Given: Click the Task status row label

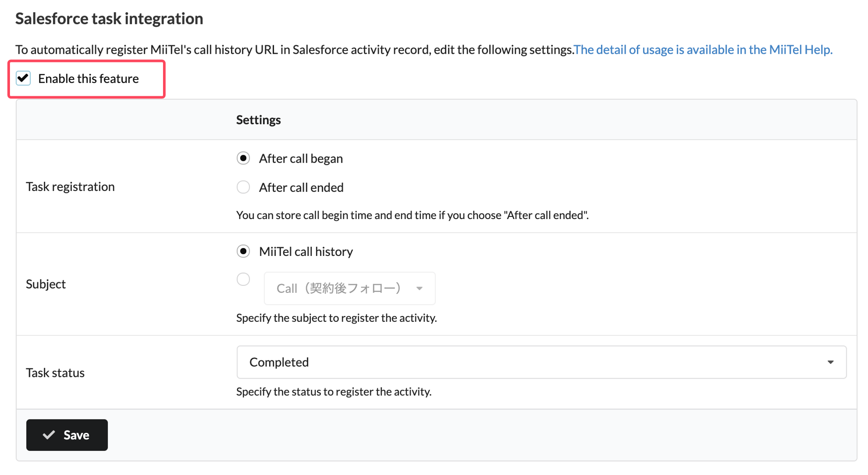Looking at the screenshot, I should point(55,373).
